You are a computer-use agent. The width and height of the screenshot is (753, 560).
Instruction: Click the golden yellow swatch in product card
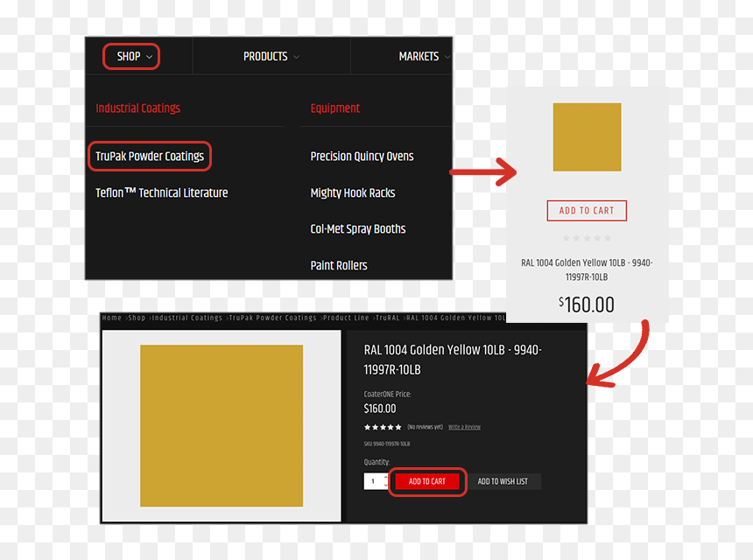[587, 137]
